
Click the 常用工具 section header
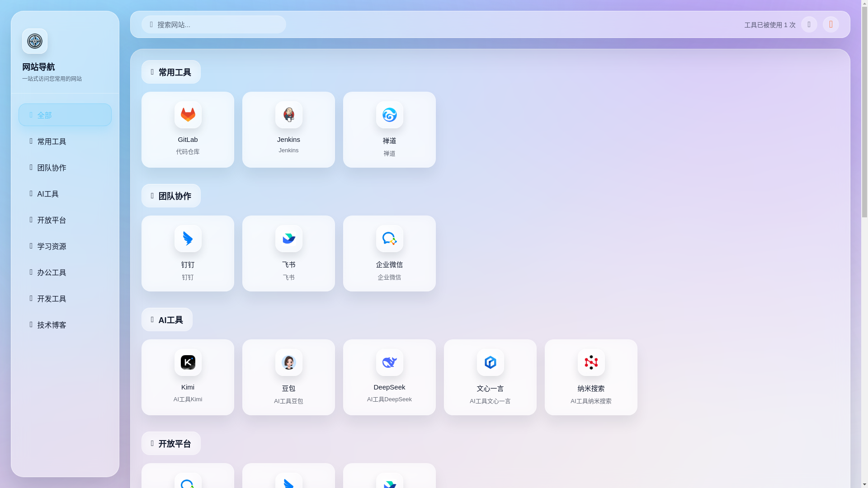[171, 72]
